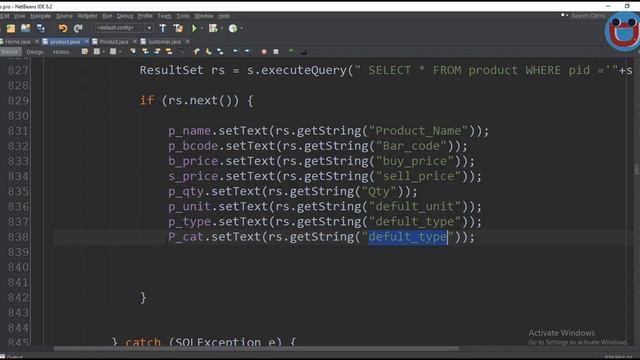Clean and Build project with hammer-broom icon
Image resolution: width=640 pixels, height=360 pixels.
(178, 28)
